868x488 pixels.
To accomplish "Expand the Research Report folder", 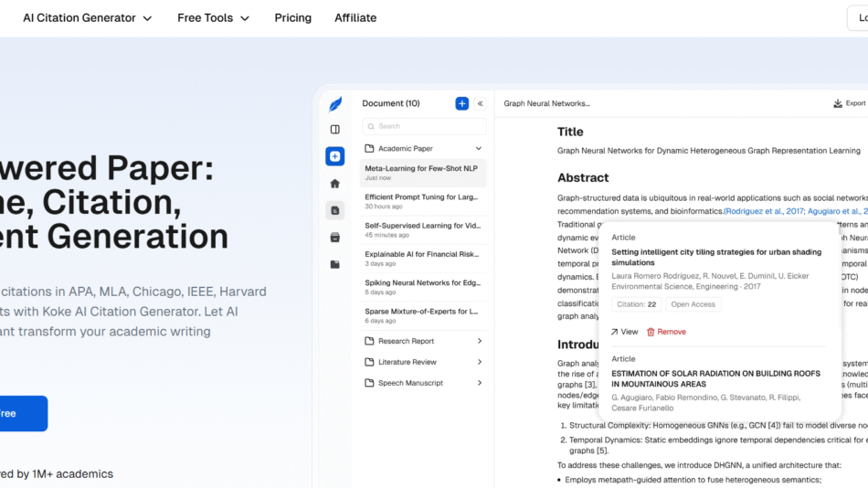I will pos(479,341).
